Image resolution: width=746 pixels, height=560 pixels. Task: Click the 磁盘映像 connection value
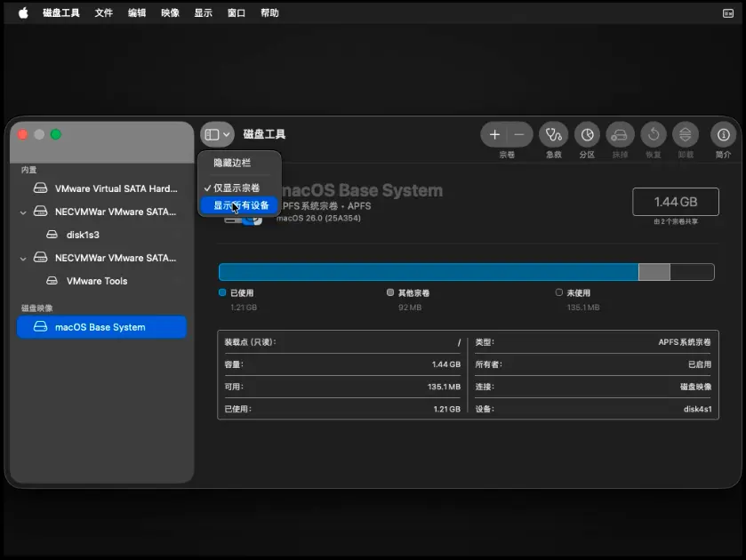pyautogui.click(x=695, y=387)
